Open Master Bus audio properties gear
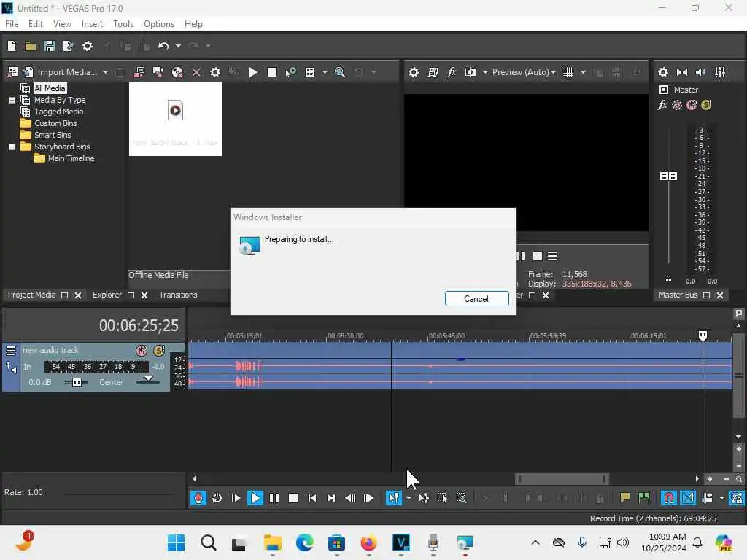The width and height of the screenshot is (747, 560). [662, 72]
